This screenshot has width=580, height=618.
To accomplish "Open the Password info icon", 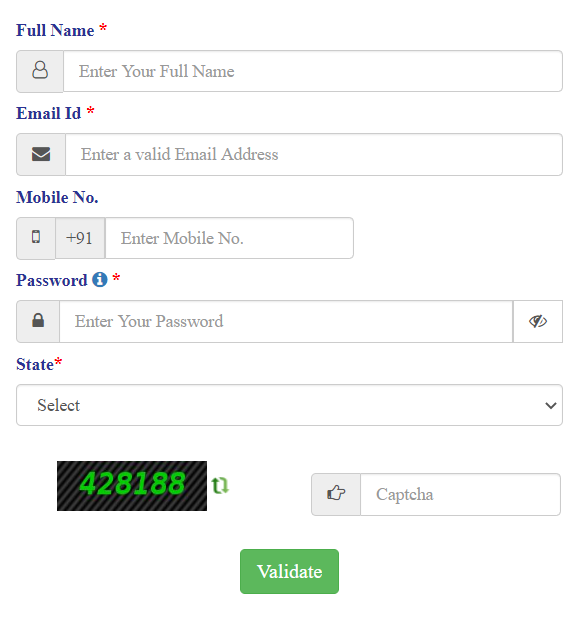I will point(100,279).
